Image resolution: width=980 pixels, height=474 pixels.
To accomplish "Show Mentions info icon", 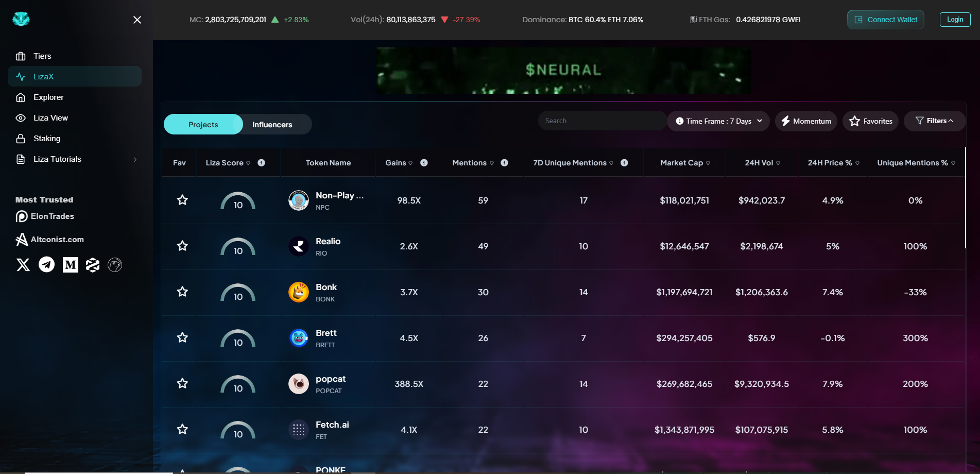I will point(505,163).
